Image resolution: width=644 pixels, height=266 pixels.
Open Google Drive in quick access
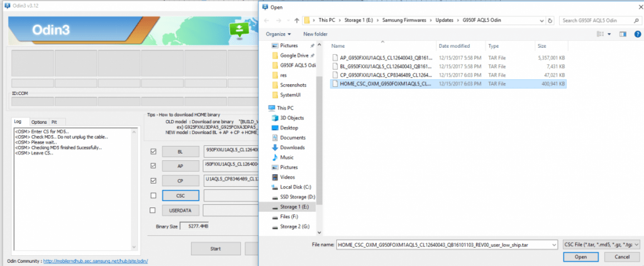tap(293, 55)
